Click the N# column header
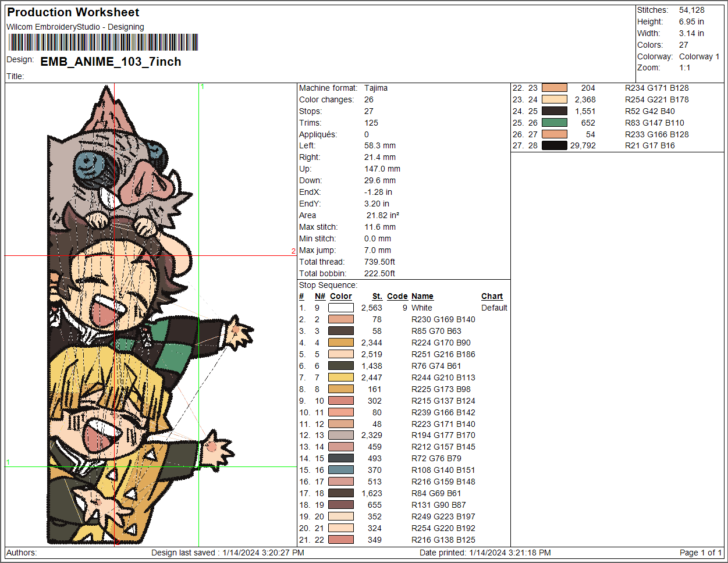The height and width of the screenshot is (563, 728). point(319,296)
